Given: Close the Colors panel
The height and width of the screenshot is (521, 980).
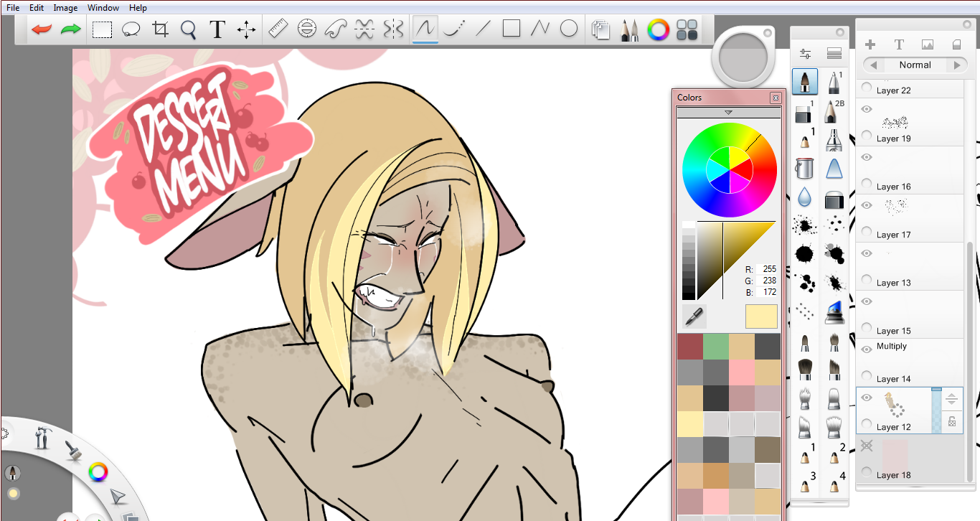Looking at the screenshot, I should tap(775, 98).
